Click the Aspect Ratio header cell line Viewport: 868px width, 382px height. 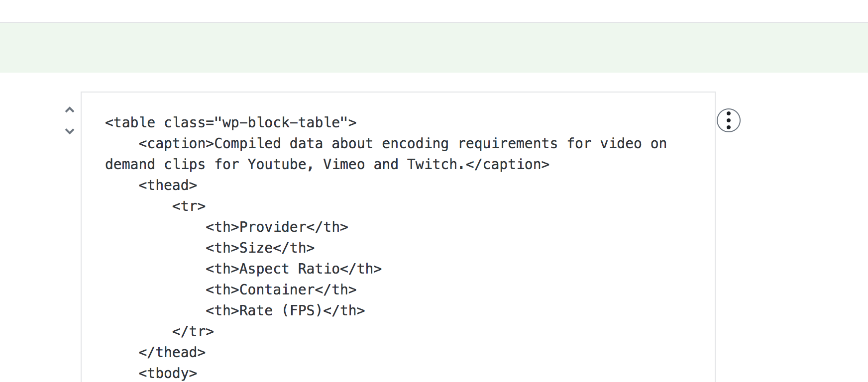pyautogui.click(x=294, y=269)
